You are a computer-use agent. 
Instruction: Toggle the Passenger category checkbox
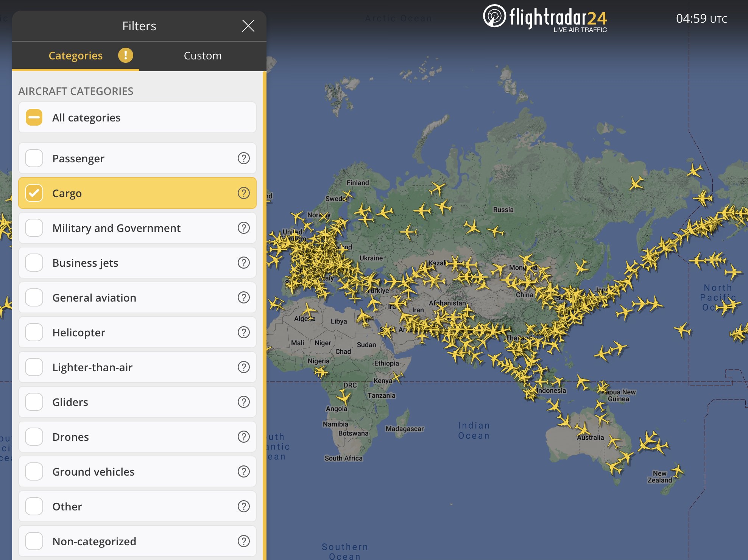(x=34, y=158)
